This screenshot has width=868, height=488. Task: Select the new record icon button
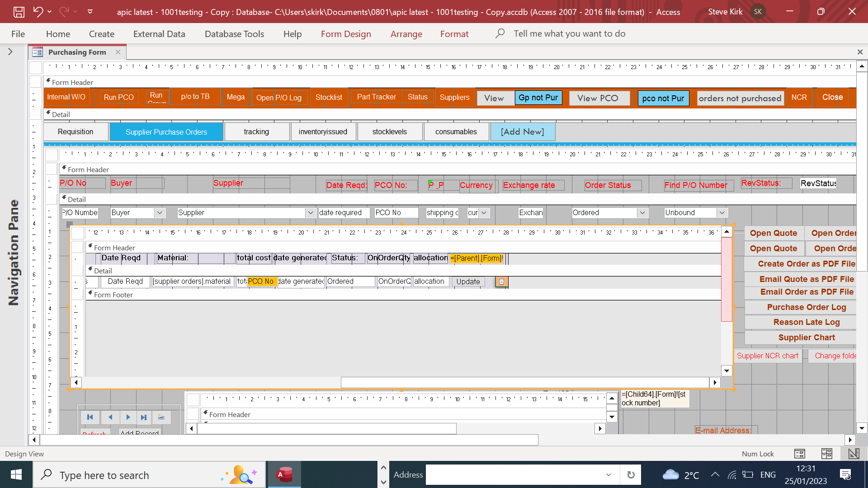[x=161, y=417]
